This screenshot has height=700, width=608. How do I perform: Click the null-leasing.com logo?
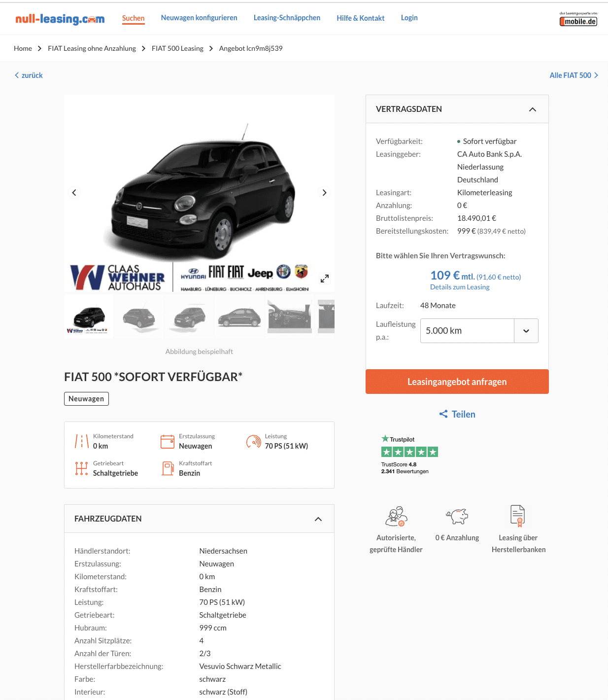tap(60, 19)
